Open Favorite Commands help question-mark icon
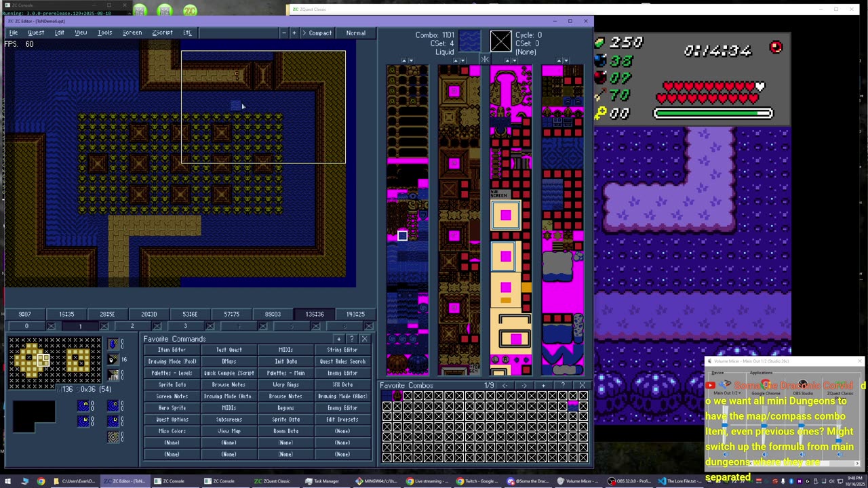 (x=351, y=339)
